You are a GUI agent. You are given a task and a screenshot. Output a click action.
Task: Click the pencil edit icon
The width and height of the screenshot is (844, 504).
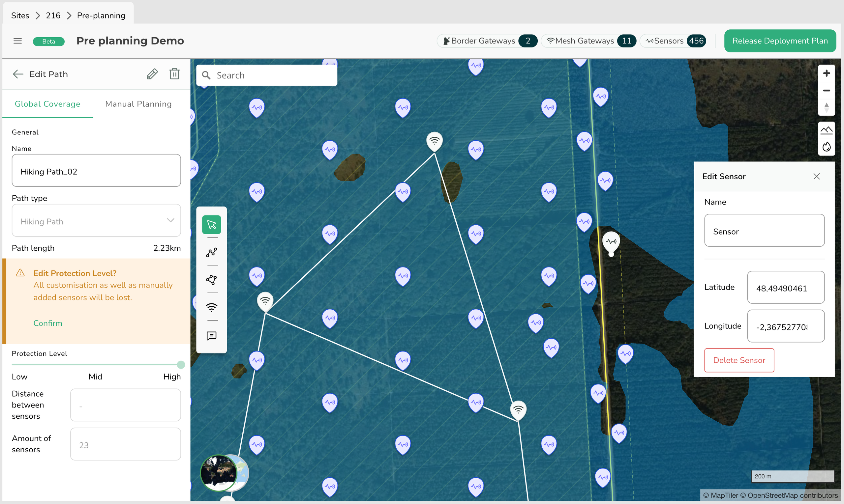[152, 74]
